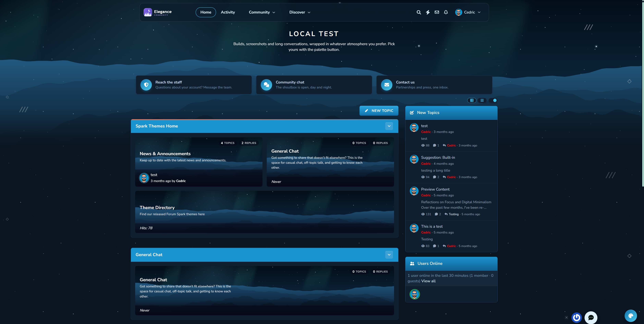Open 'Preview Content' topic in New Topics
This screenshot has width=644, height=324.
coord(435,189)
